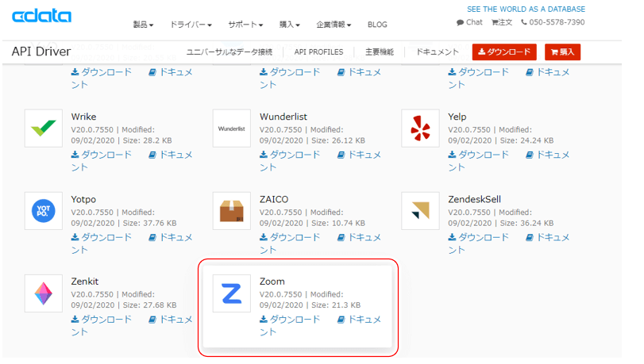The image size is (644, 364).
Task: Open the Wunderlist documentation link
Action: (x=360, y=155)
